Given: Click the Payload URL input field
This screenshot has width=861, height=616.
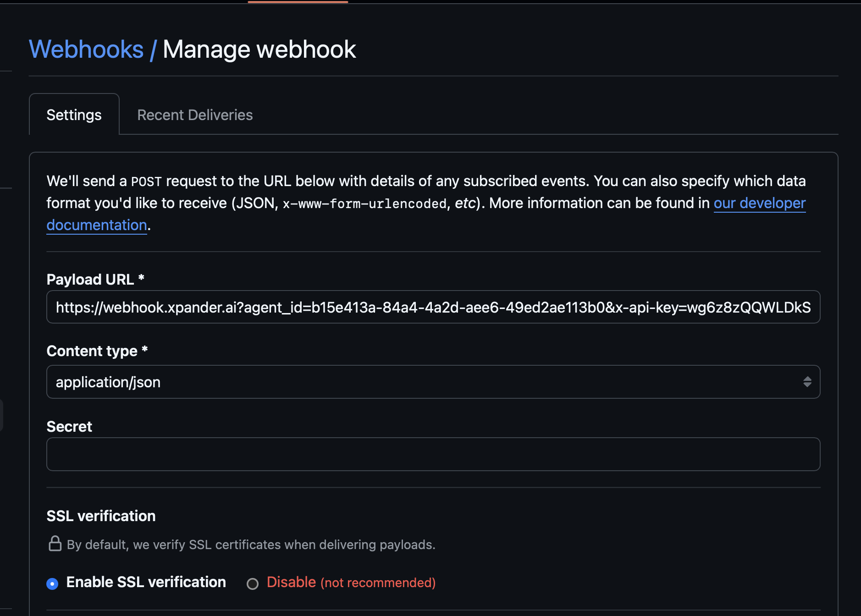Looking at the screenshot, I should 433,307.
